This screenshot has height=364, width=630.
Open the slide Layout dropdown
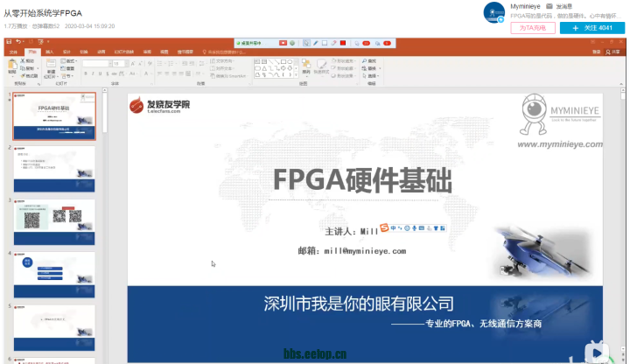[69, 61]
